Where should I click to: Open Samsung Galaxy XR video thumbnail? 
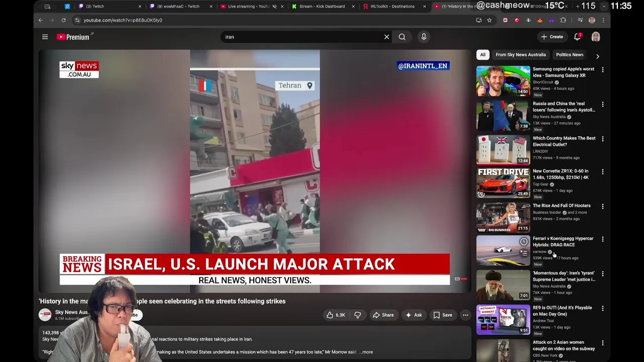pyautogui.click(x=503, y=80)
